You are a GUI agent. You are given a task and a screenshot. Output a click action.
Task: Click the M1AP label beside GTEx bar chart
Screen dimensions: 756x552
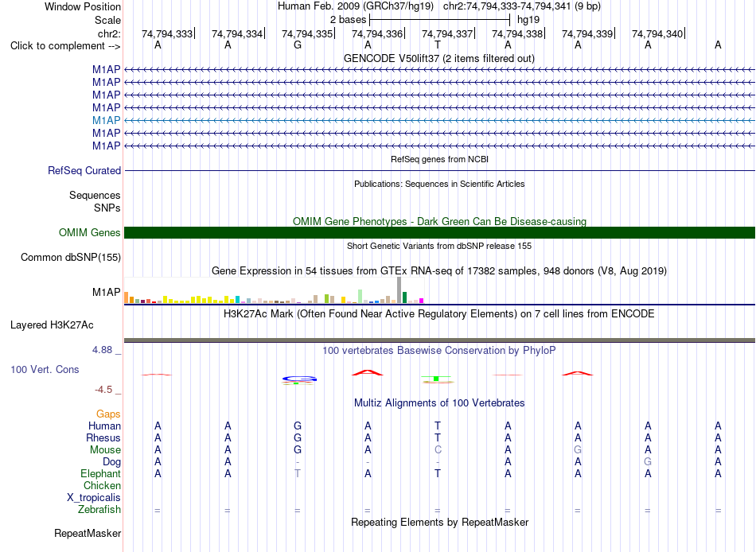point(106,292)
